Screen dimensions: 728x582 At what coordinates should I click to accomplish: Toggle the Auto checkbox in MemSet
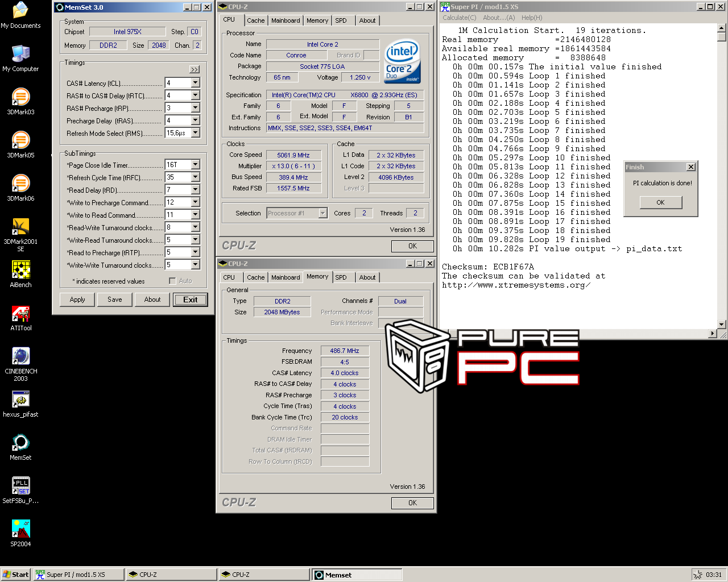click(172, 281)
